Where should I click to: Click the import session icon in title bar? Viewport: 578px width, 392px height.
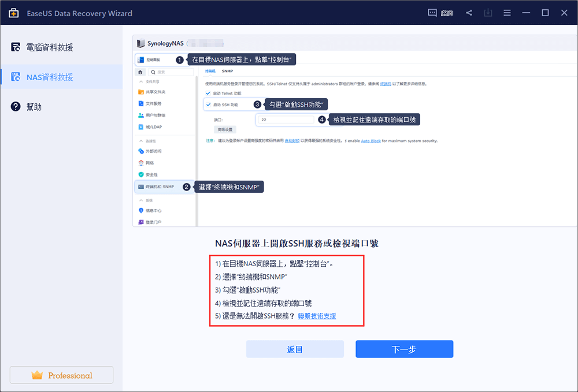[488, 13]
